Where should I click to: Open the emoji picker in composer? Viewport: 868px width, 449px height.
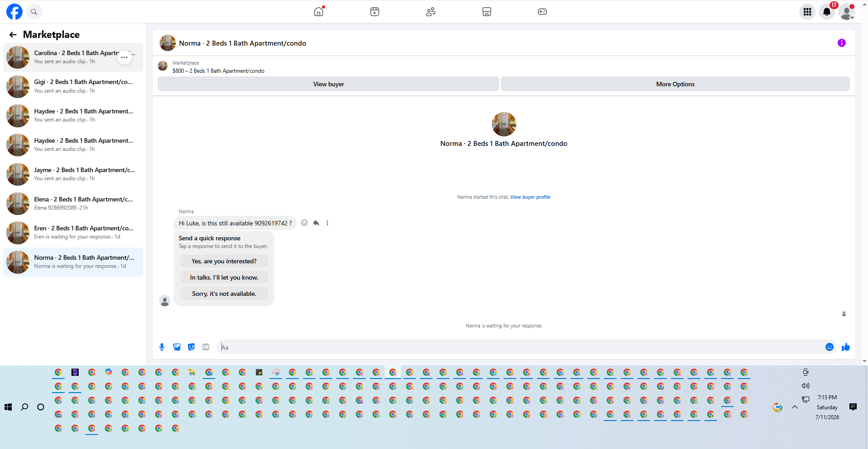point(830,347)
